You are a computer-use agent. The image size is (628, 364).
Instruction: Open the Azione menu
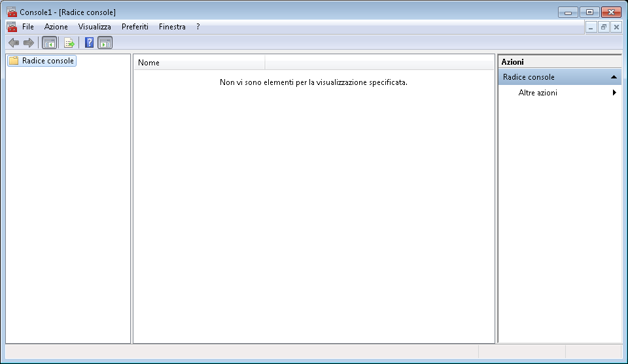pos(56,27)
